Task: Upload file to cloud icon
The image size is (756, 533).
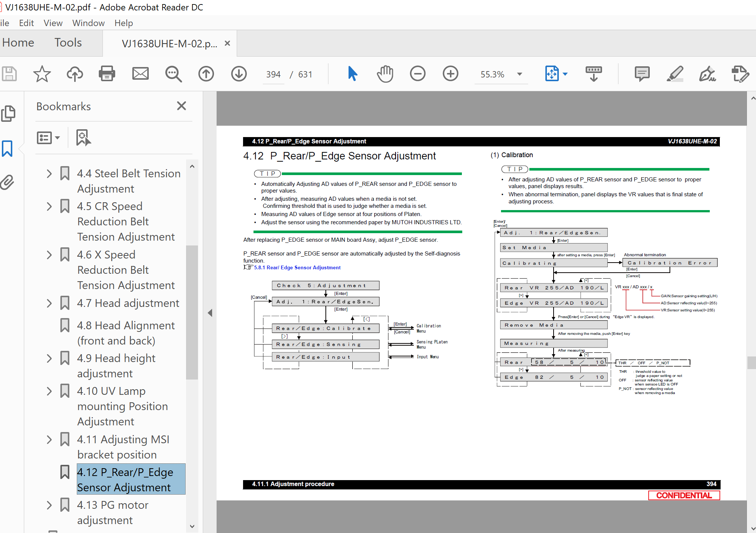Action: tap(75, 74)
